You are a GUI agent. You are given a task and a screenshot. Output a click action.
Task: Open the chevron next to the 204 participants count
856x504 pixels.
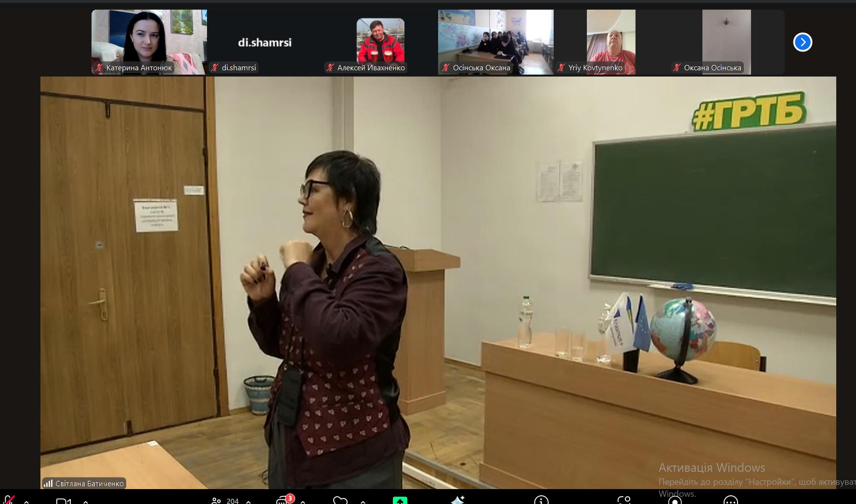click(x=248, y=502)
